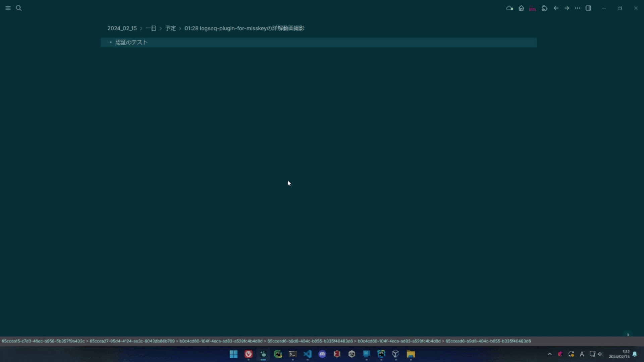
Task: Go to home journals icon
Action: (x=521, y=8)
